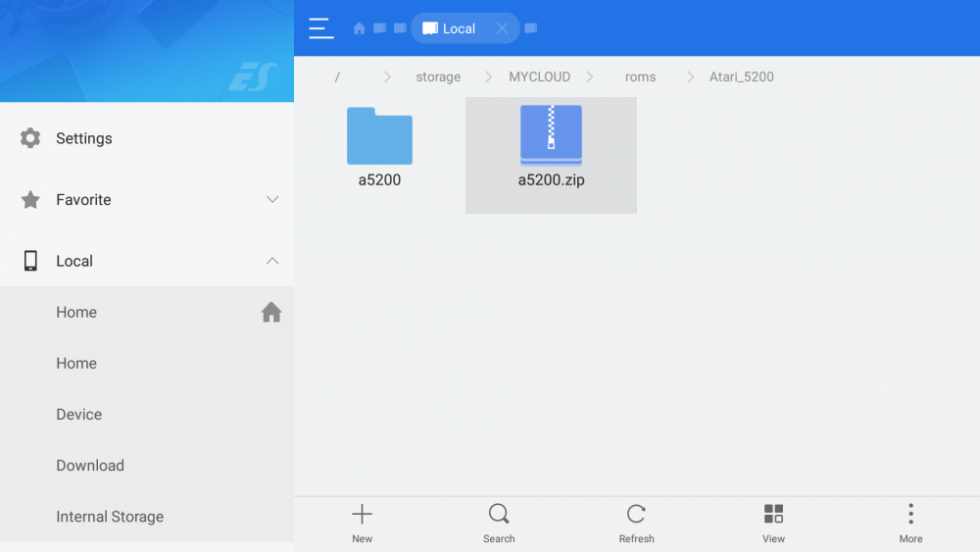Viewport: 980px width, 552px height.
Task: Open Device in the sidebar
Action: pos(79,415)
